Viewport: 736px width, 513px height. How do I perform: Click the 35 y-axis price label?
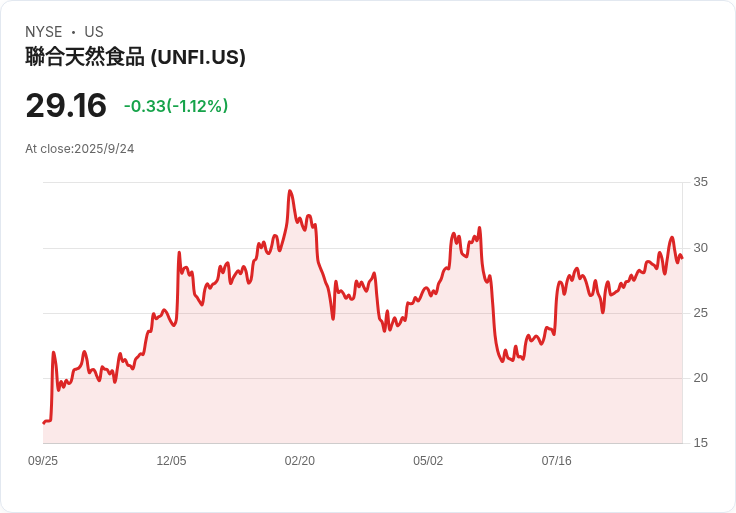pyautogui.click(x=700, y=182)
